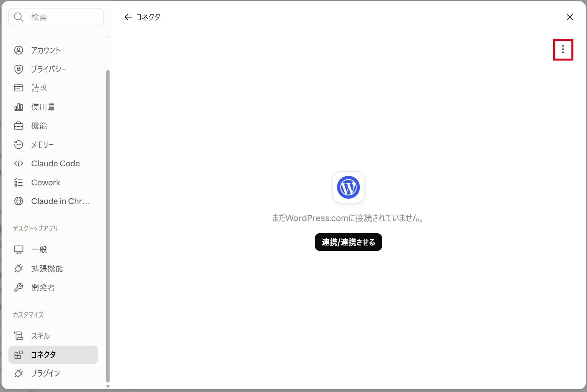
Task: Select コネクタ in the sidebar
Action: [53, 355]
